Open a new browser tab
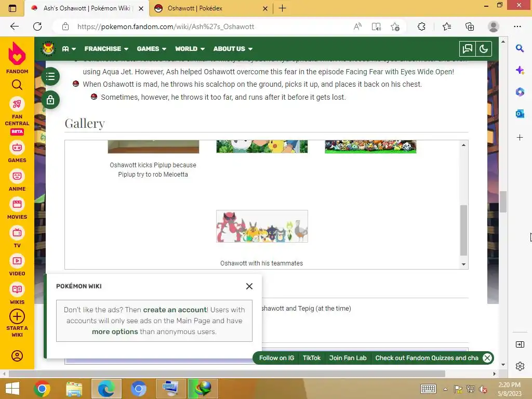The image size is (532, 399). pos(282,8)
